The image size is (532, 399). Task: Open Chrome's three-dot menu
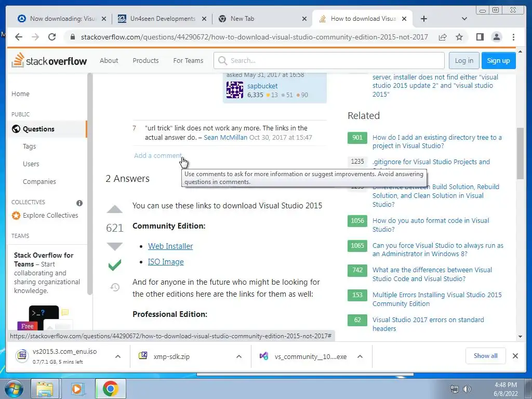coord(513,37)
